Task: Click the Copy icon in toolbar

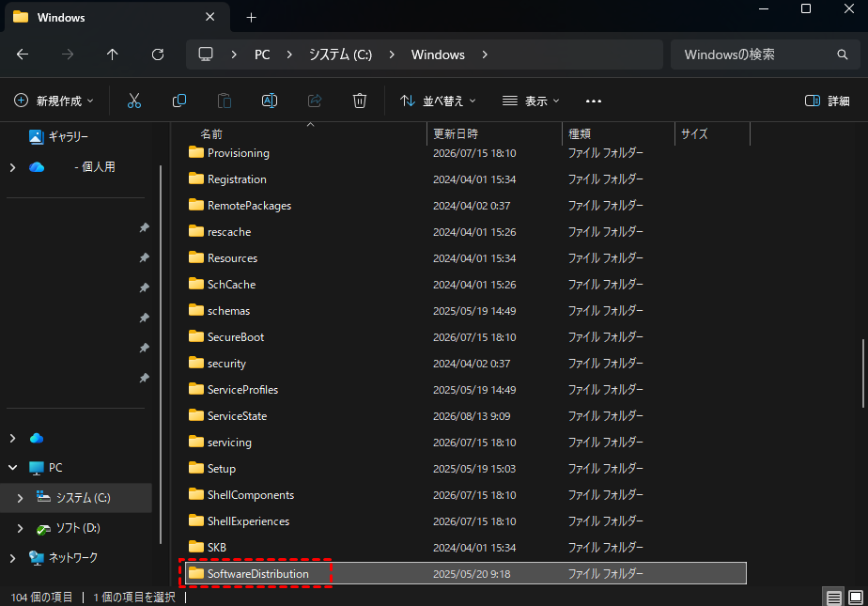Action: tap(179, 101)
